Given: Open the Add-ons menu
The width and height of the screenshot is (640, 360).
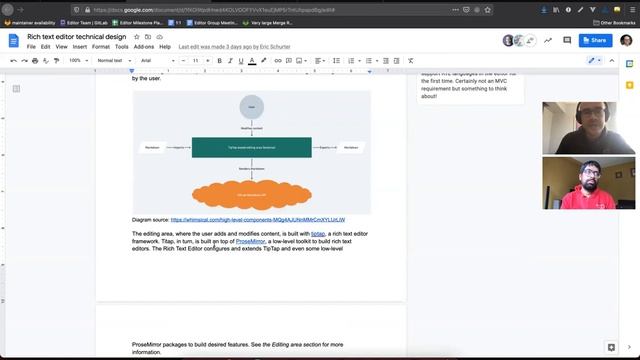Looking at the screenshot, I should tap(144, 47).
